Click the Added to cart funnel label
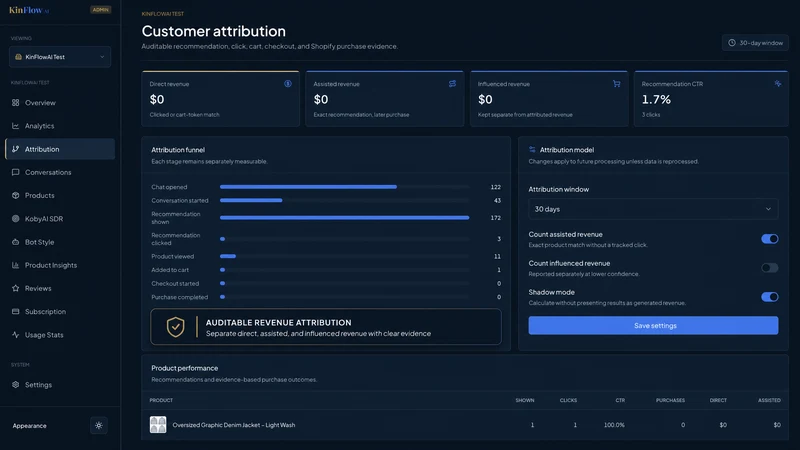The height and width of the screenshot is (450, 800). (170, 270)
